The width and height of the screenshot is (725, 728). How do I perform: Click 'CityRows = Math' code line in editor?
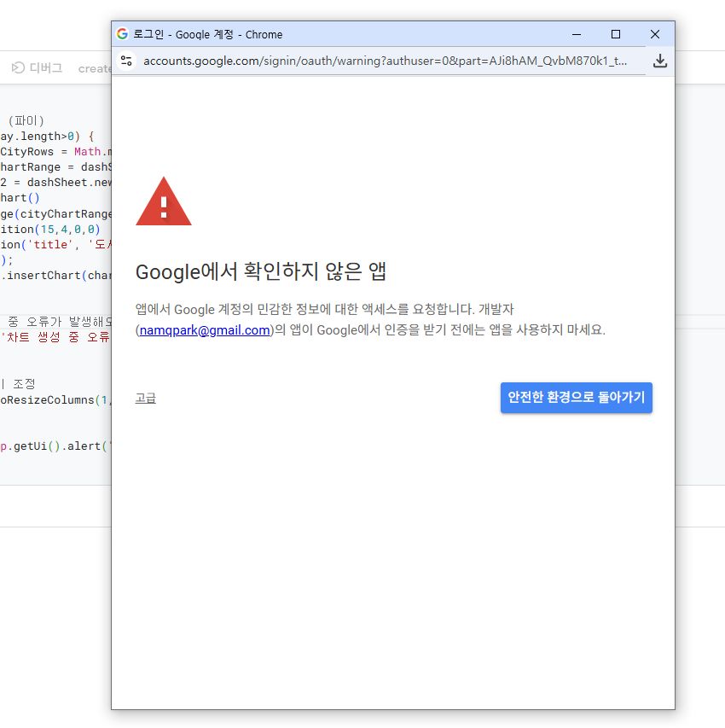point(55,152)
